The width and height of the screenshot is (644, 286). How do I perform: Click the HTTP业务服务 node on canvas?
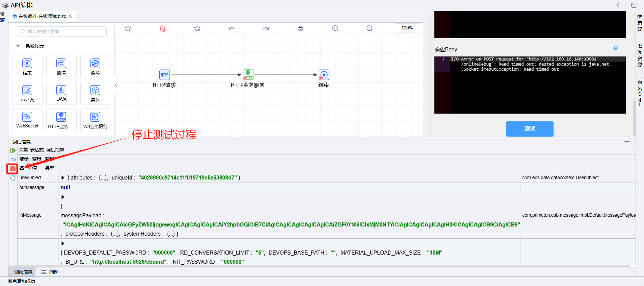(x=248, y=75)
